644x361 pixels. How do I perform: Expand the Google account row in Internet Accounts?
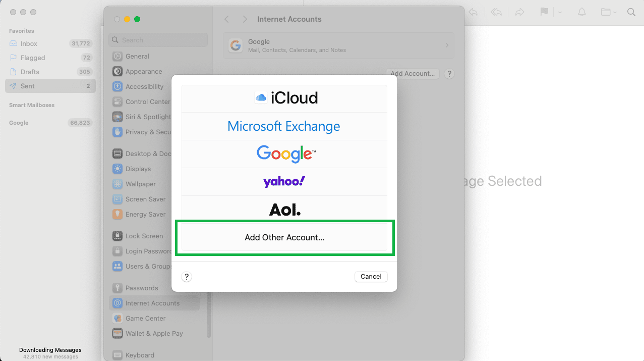click(x=338, y=45)
